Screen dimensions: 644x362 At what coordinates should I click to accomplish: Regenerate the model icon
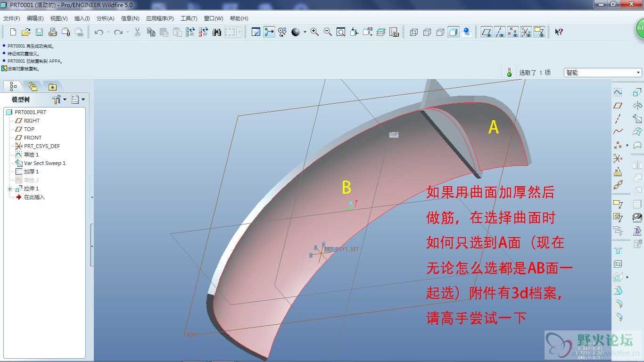(x=190, y=32)
